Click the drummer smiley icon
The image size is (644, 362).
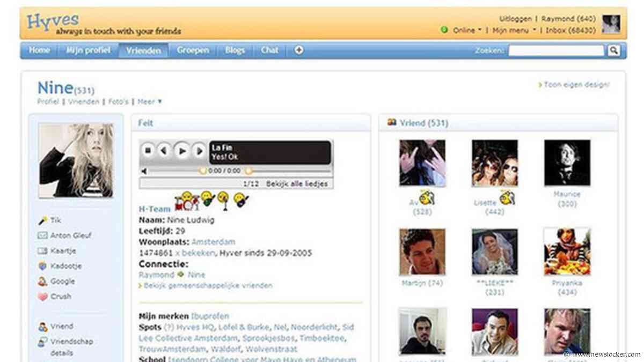click(188, 202)
